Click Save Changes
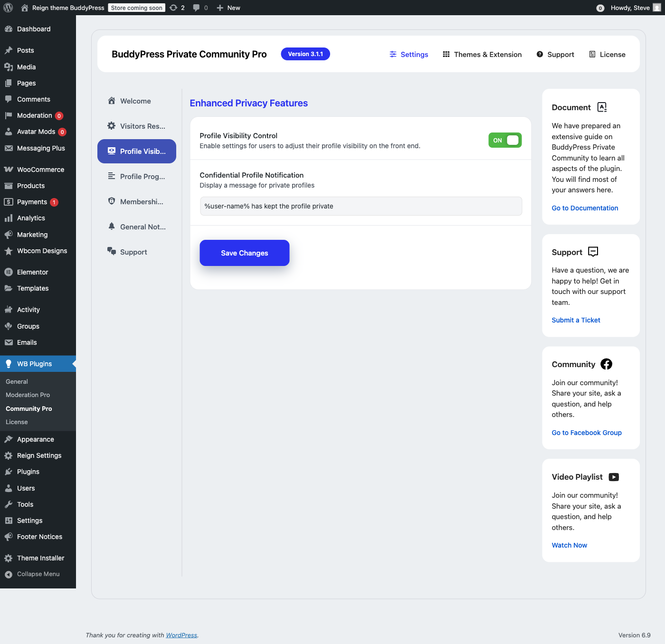The height and width of the screenshot is (644, 665). click(244, 253)
